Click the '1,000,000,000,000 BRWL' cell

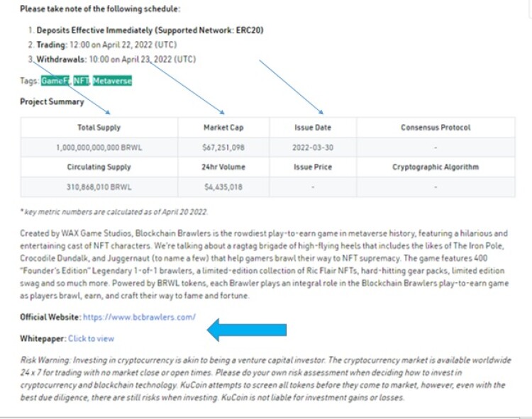99,147
